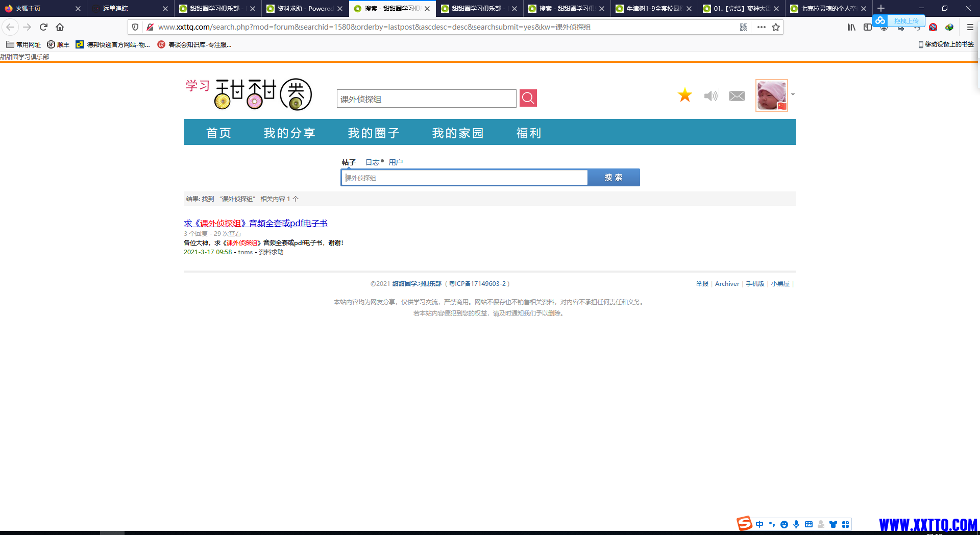Image resolution: width=980 pixels, height=535 pixels.
Task: Expand the dropdown arrow beside the avatar
Action: pyautogui.click(x=793, y=94)
